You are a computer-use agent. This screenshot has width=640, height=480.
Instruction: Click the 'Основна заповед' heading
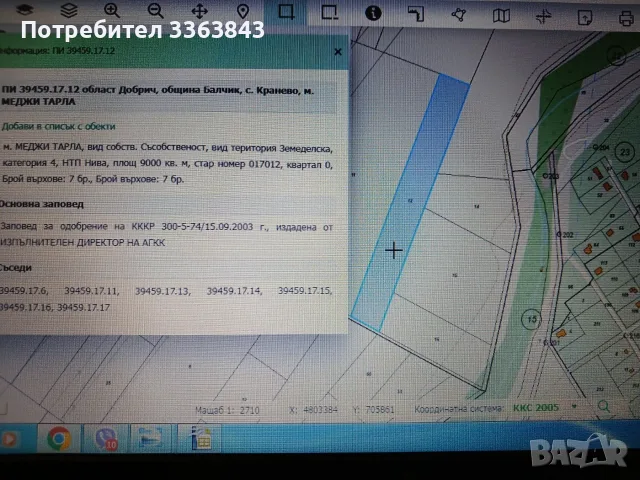click(41, 204)
